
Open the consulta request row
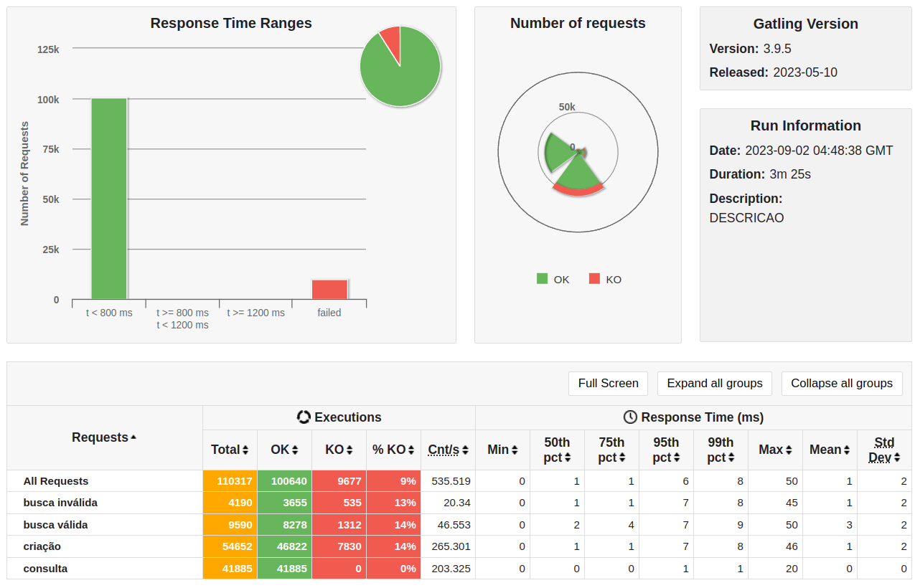(x=45, y=569)
